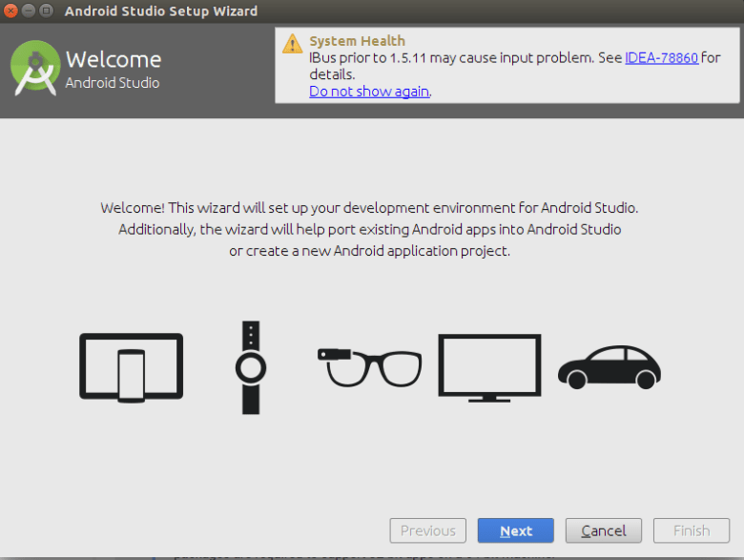Click the smart glasses icon
This screenshot has height=560, width=744.
(370, 367)
